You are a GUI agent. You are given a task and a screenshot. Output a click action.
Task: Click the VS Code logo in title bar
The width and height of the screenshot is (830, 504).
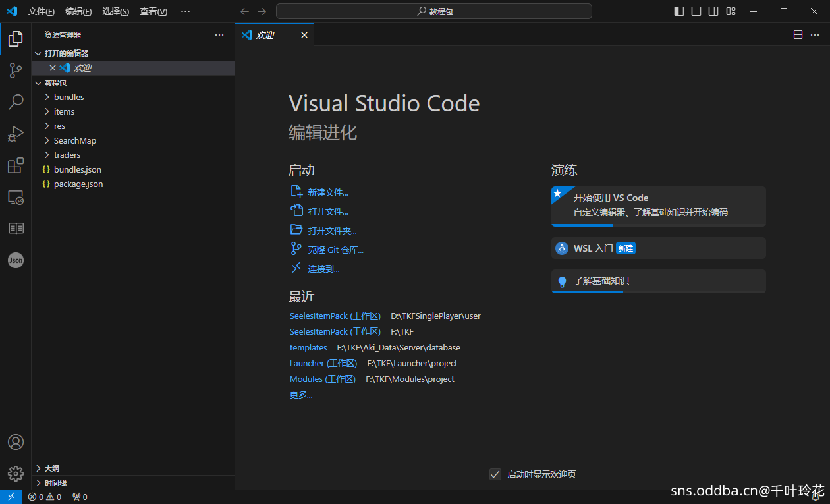click(11, 11)
